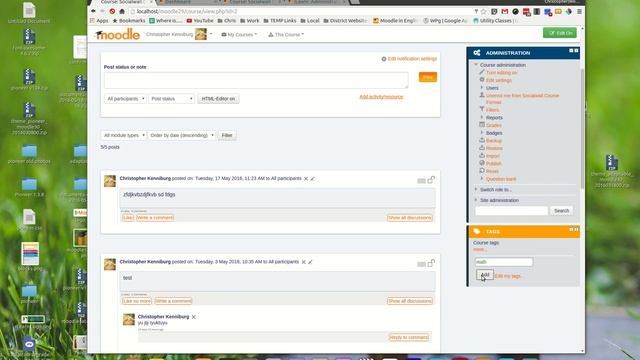Image resolution: width=640 pixels, height=360 pixels.
Task: Open the Edit notification settings gear link
Action: pos(409,59)
